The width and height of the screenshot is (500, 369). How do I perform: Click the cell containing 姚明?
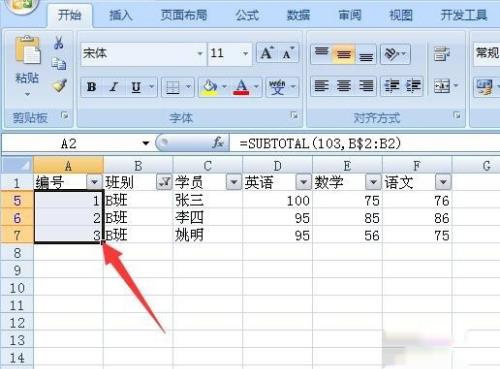coord(207,235)
